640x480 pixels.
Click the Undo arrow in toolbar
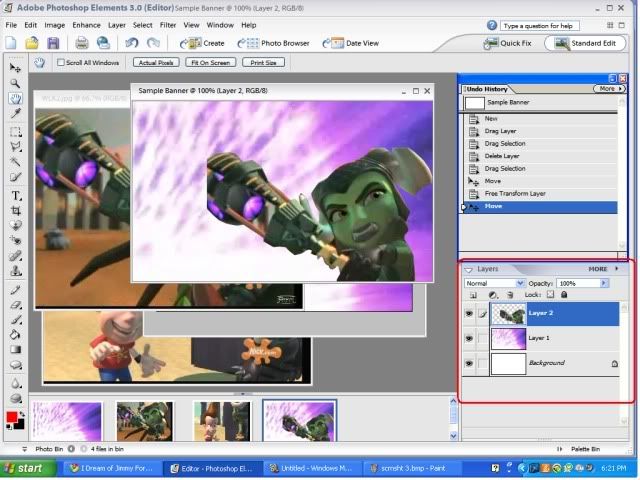point(132,43)
